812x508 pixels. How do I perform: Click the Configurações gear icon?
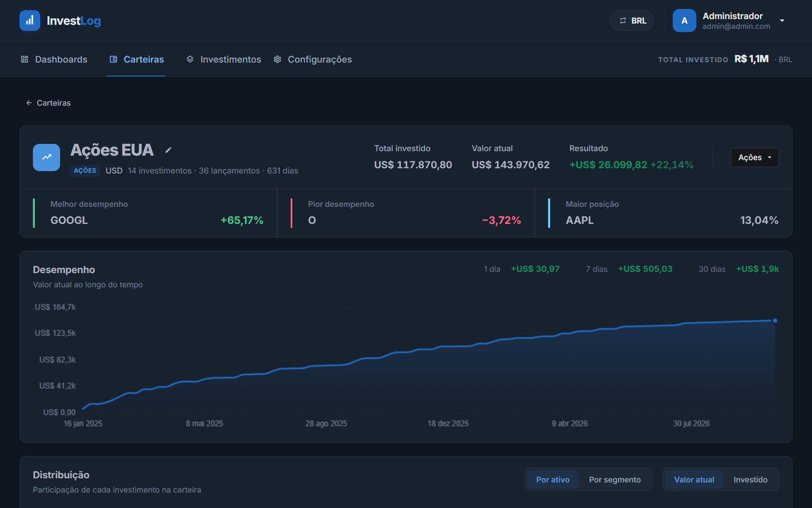coord(277,59)
